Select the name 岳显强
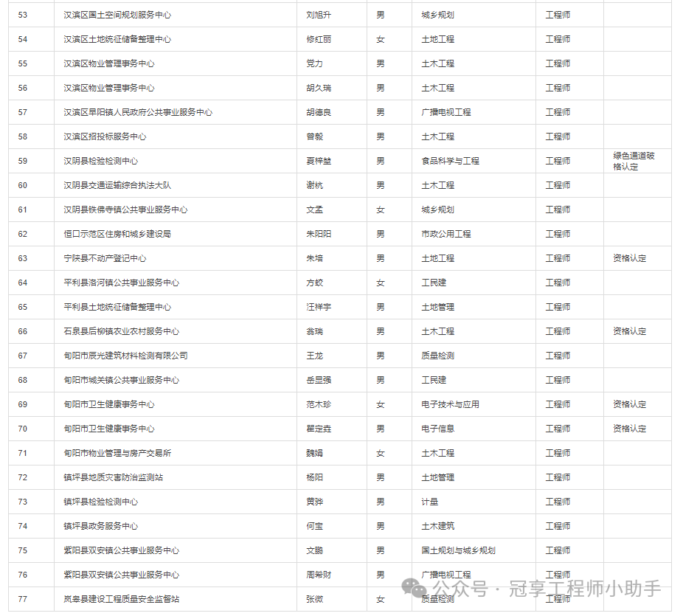This screenshot has width=683, height=616. 319,381
